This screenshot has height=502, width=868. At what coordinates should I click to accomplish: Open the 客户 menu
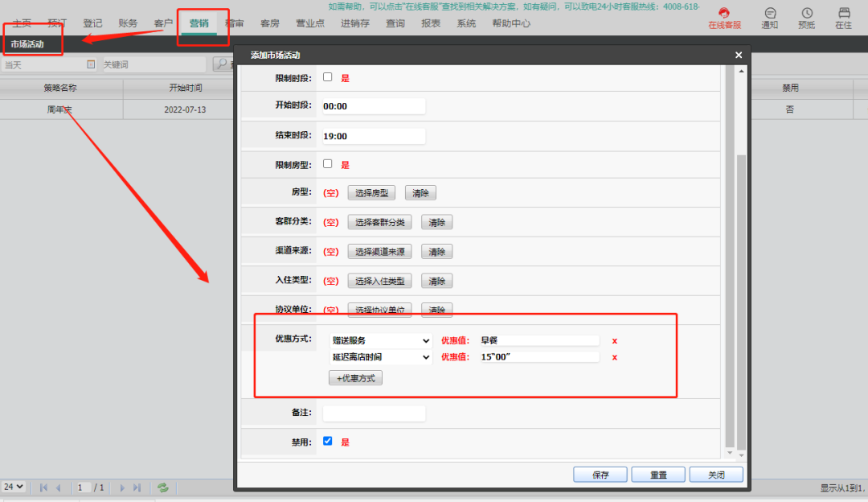[163, 23]
